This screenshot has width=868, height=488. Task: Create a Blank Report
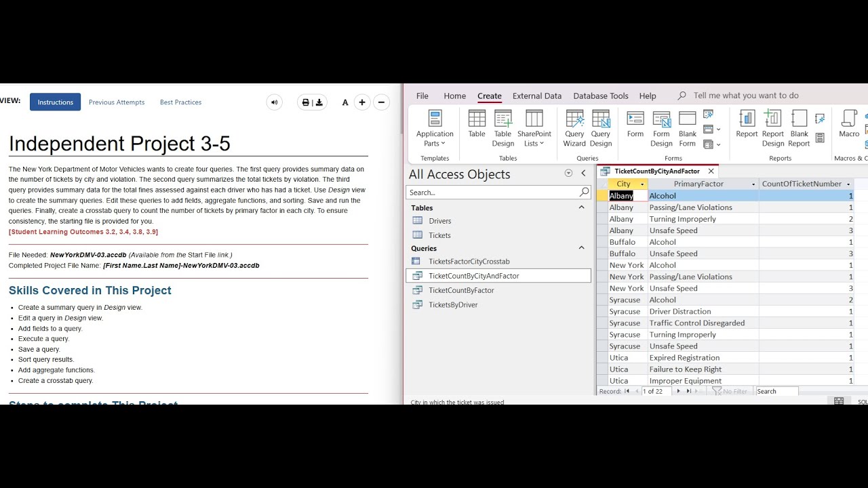click(x=799, y=128)
